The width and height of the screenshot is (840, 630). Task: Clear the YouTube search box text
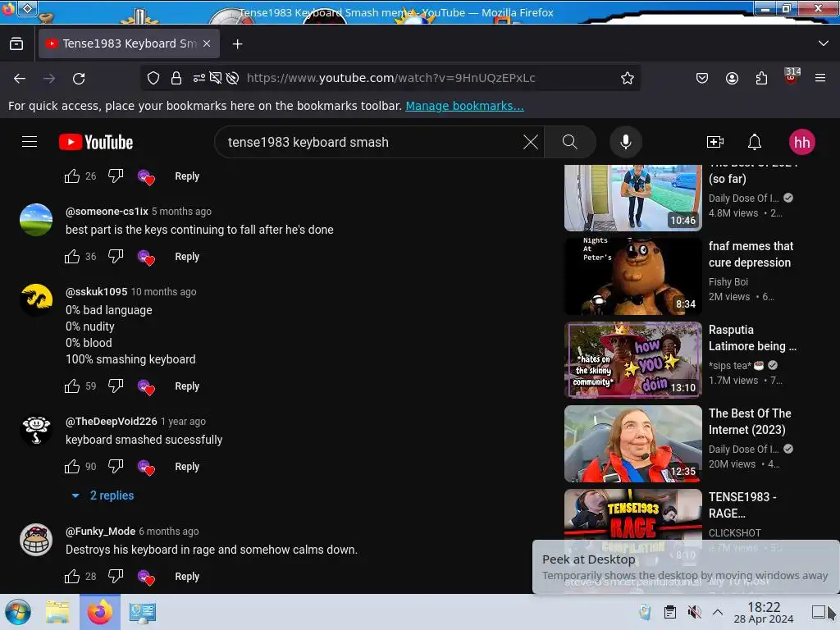(531, 142)
